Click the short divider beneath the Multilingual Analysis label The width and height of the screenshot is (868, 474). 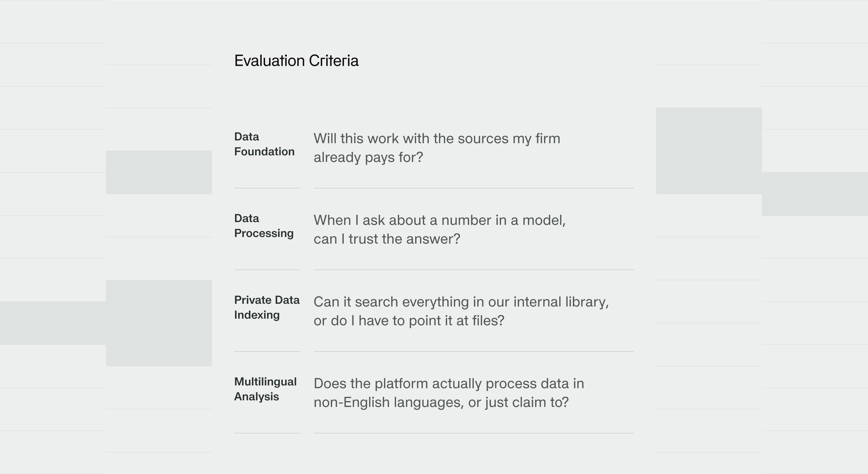tap(267, 433)
